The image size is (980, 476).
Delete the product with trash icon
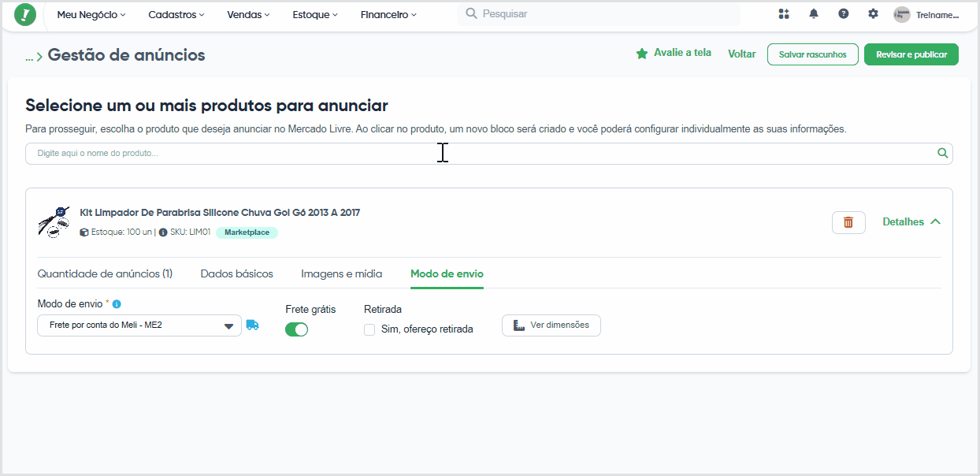pyautogui.click(x=848, y=222)
